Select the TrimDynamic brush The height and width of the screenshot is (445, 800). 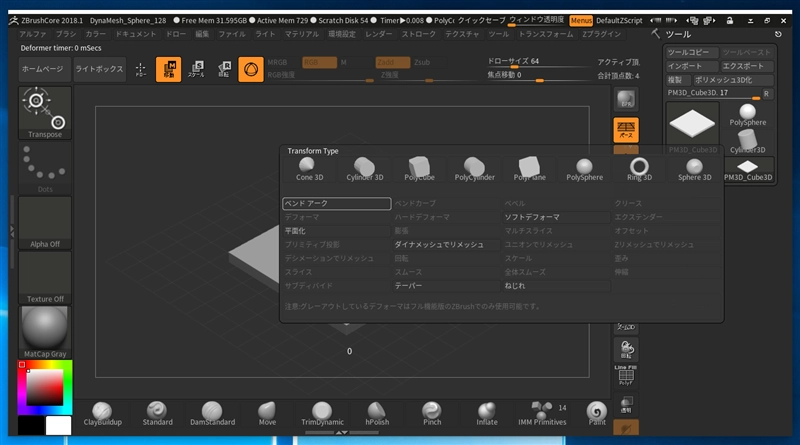point(322,414)
